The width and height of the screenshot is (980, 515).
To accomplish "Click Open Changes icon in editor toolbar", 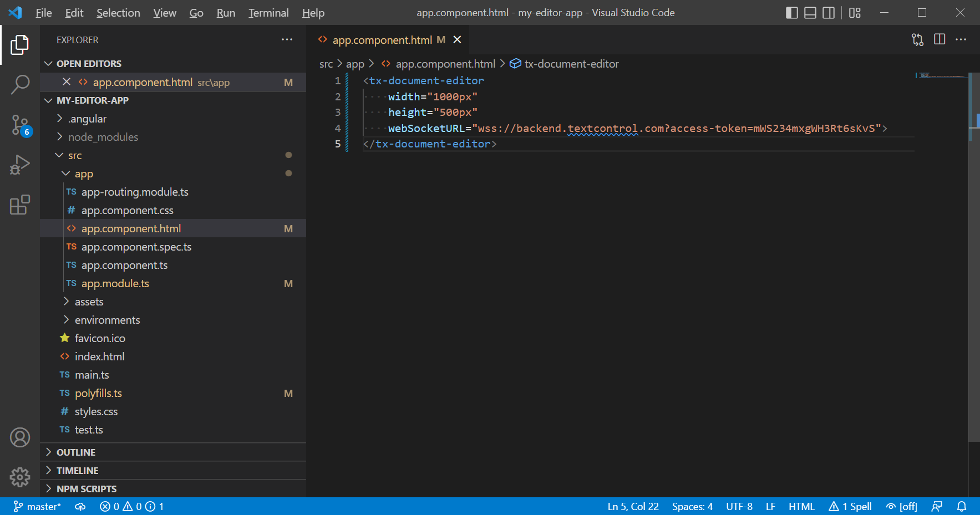I will tap(918, 39).
